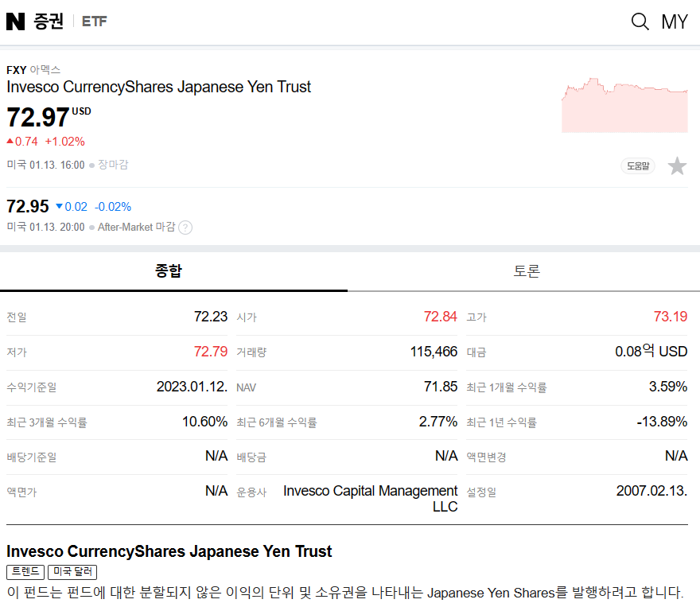Open the ETF section link
The width and height of the screenshot is (700, 611).
point(94,21)
